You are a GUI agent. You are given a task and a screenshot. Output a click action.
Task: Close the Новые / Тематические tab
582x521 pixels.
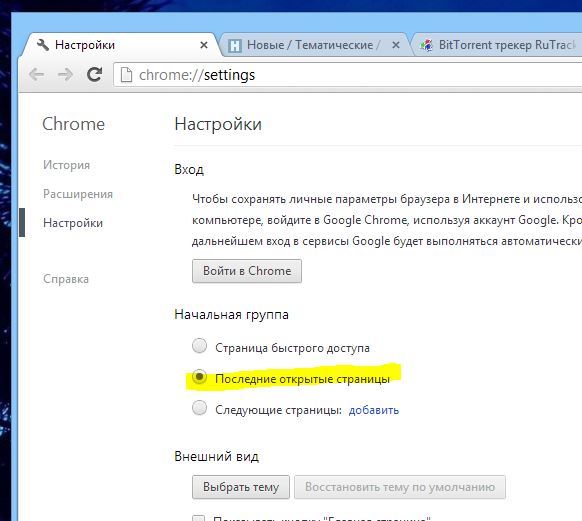point(396,45)
